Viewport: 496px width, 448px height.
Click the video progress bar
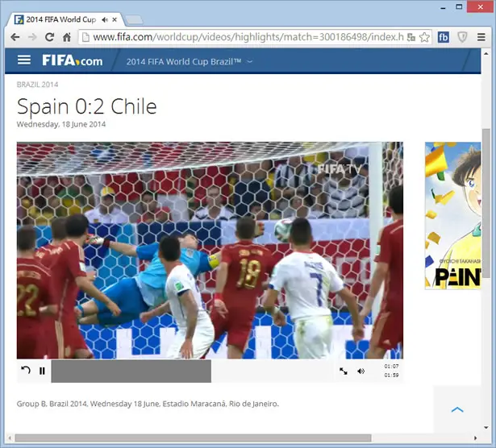click(x=192, y=371)
